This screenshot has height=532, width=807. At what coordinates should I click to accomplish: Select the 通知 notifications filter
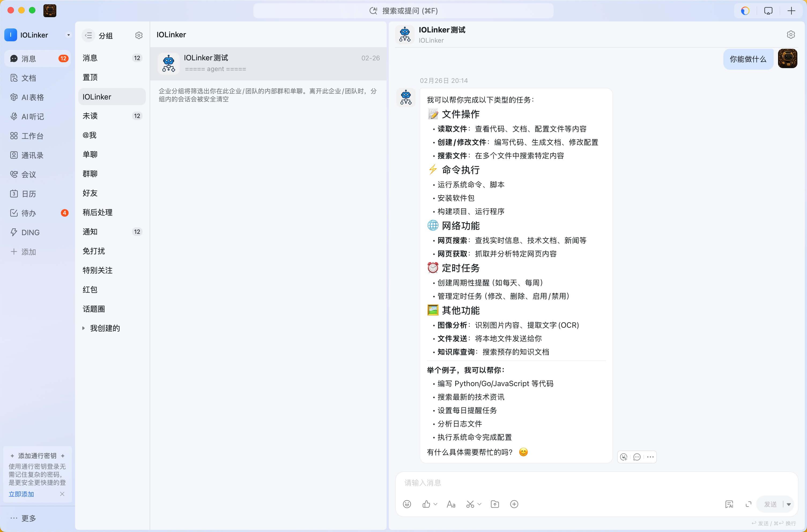[112, 232]
